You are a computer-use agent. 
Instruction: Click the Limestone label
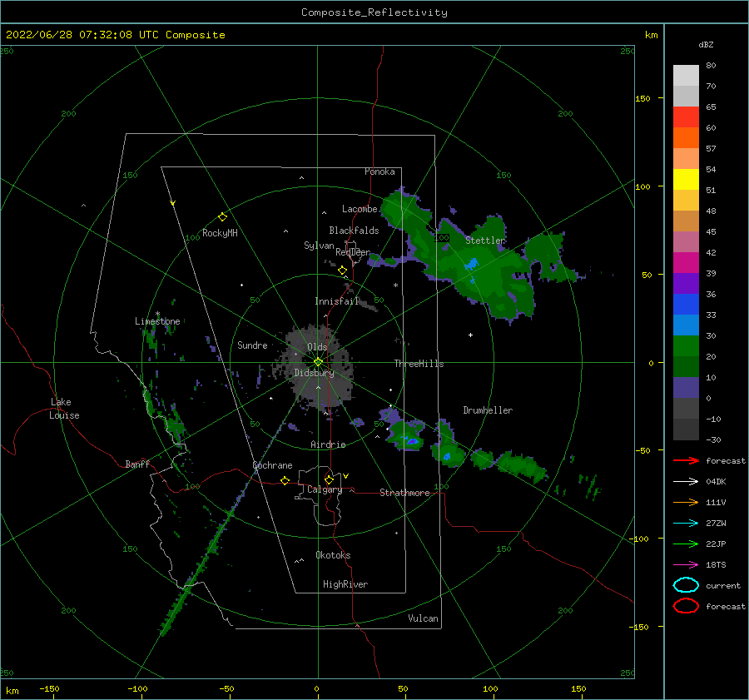point(157,321)
